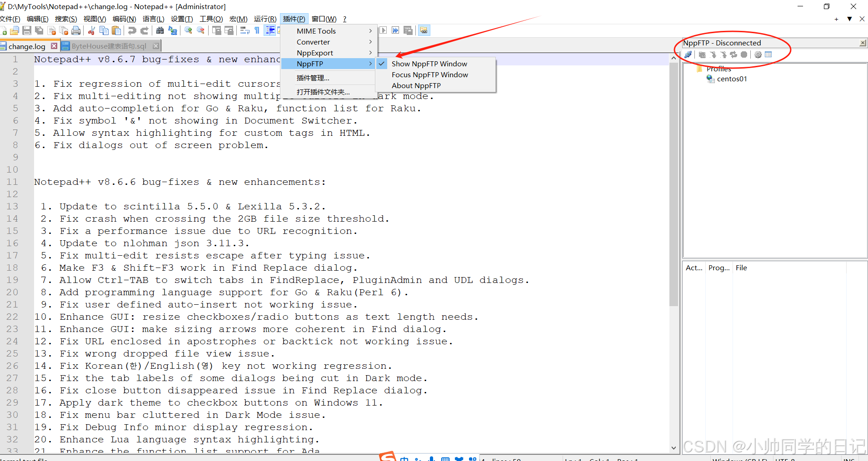Toggle synchronized horizontal scrolling
This screenshot has height=461, width=868.
[x=229, y=30]
